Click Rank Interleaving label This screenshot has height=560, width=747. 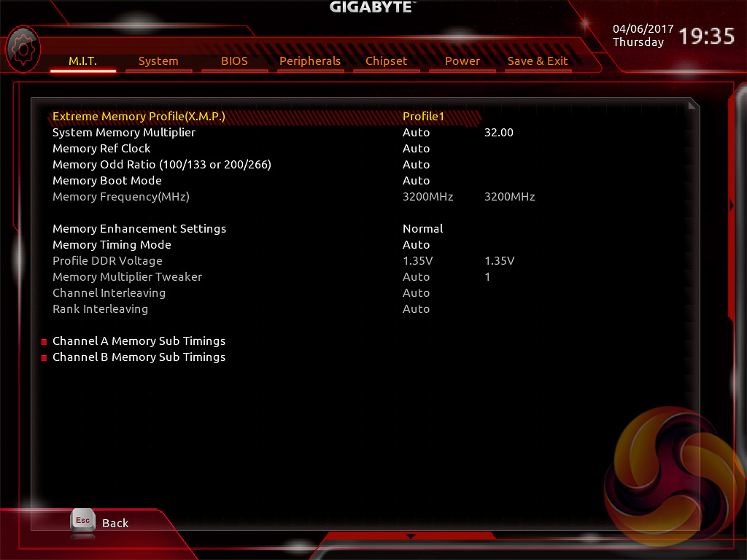(100, 309)
